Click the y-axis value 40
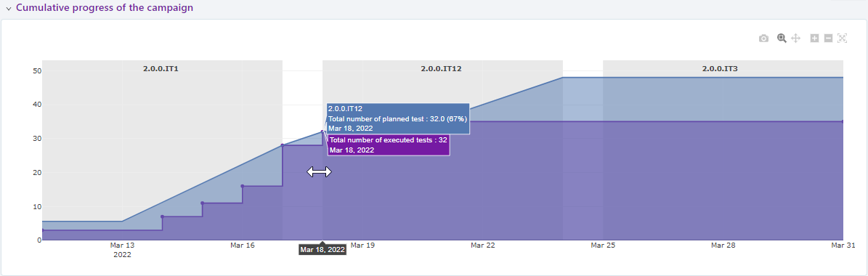This screenshot has width=868, height=276. click(x=38, y=105)
